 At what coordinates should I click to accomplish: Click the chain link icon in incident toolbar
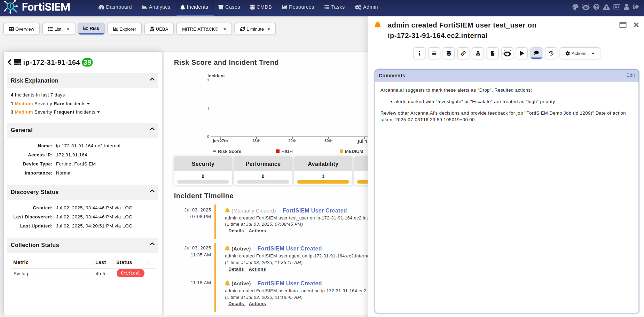[463, 53]
